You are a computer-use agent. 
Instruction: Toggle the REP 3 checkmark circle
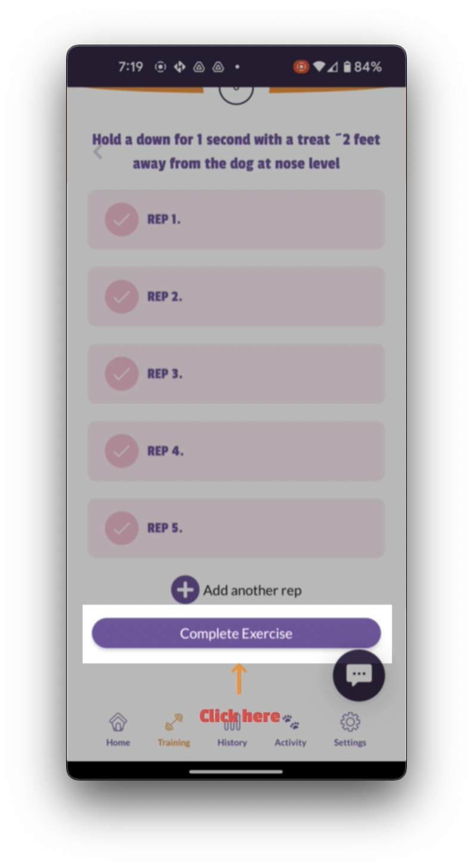click(x=122, y=374)
